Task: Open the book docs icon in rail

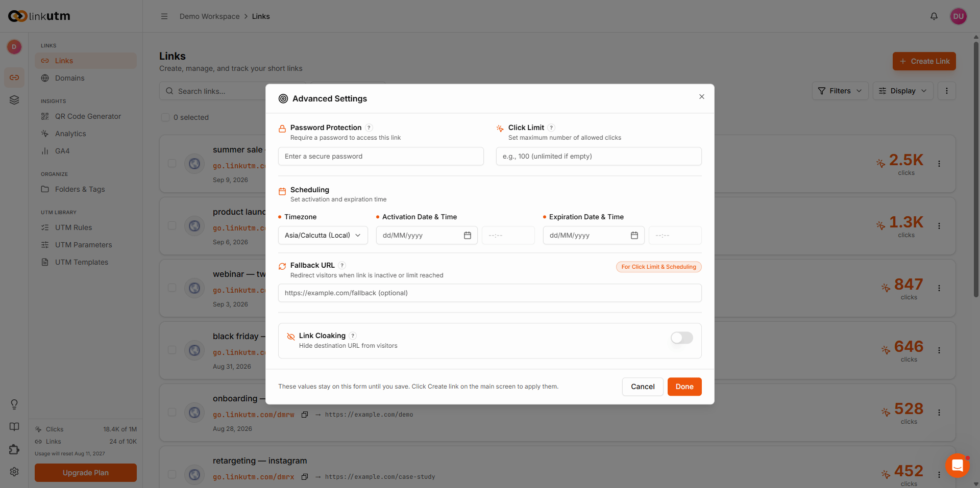Action: 14,427
